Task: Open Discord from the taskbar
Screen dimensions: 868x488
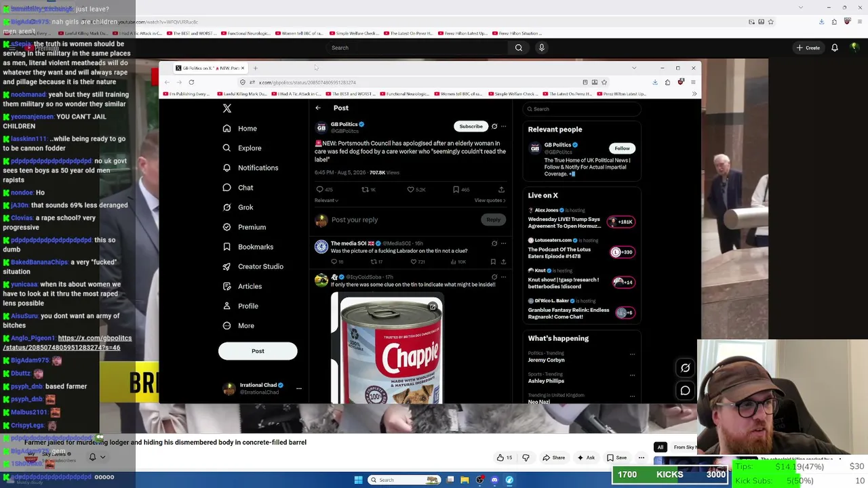Action: point(494,480)
